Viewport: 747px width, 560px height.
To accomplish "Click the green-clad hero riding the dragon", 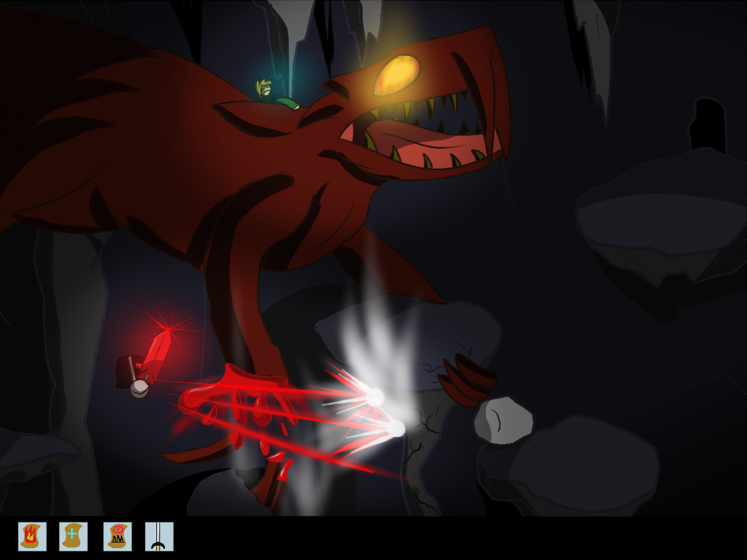I will [x=269, y=93].
